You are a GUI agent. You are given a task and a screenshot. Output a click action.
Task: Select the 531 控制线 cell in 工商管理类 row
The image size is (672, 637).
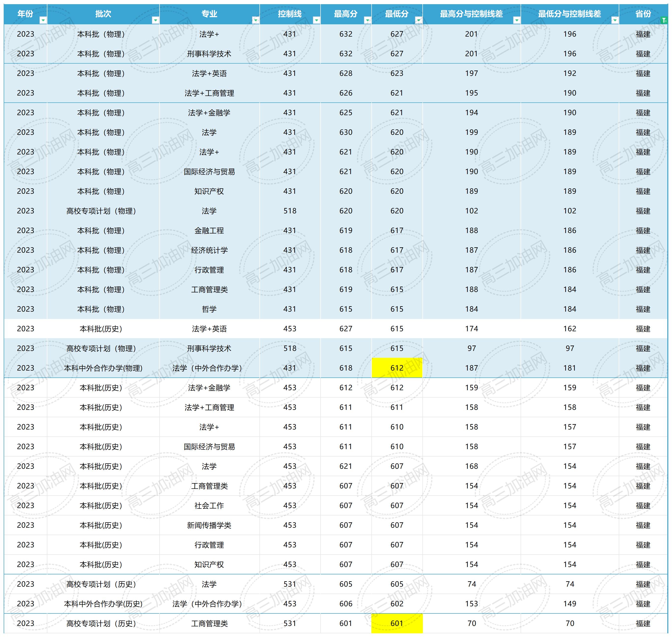pyautogui.click(x=290, y=623)
